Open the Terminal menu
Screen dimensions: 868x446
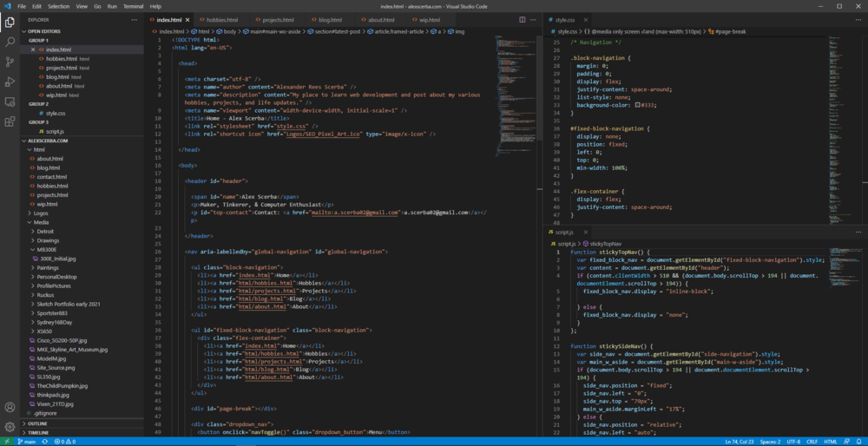(x=133, y=6)
